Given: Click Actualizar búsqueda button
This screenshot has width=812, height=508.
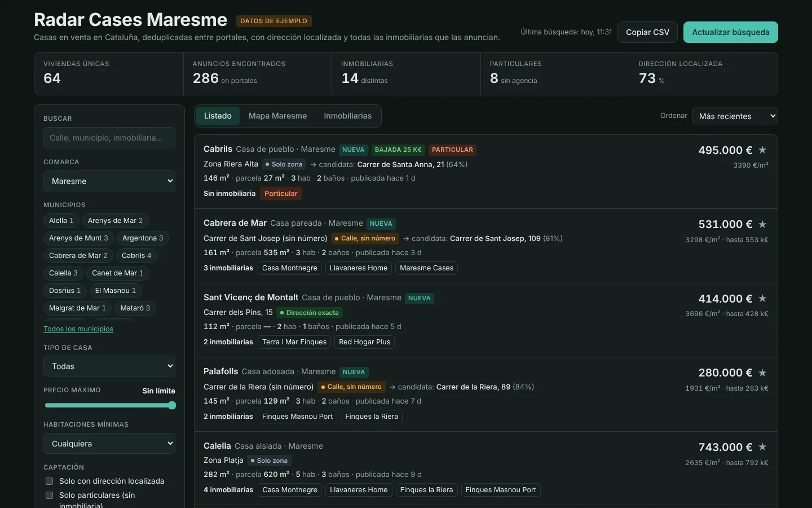Looking at the screenshot, I should pos(731,32).
